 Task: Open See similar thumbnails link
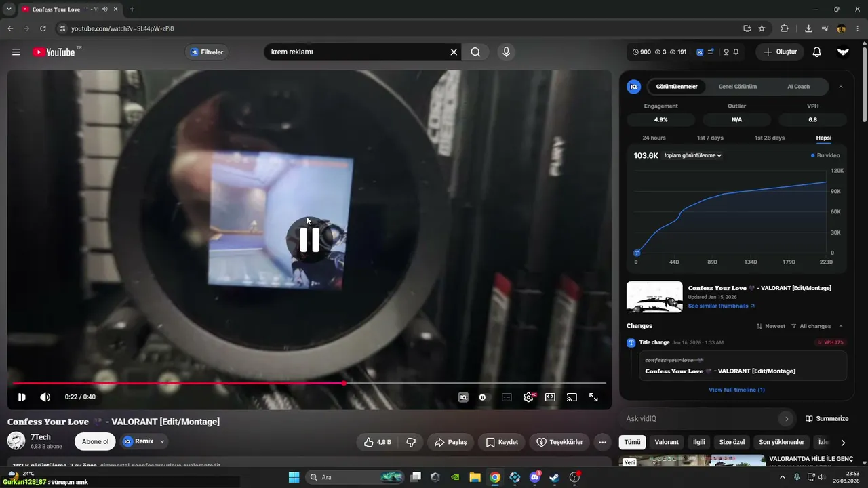point(722,306)
